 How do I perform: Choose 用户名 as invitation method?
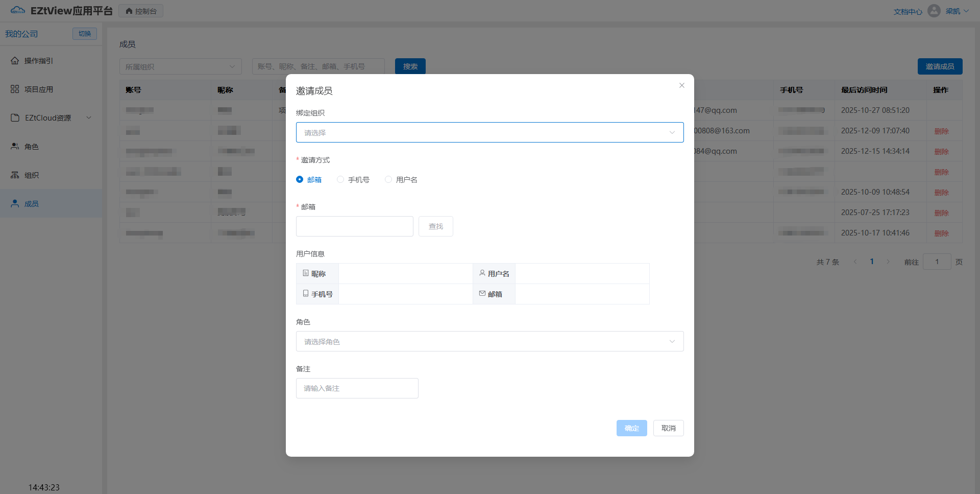tap(388, 179)
